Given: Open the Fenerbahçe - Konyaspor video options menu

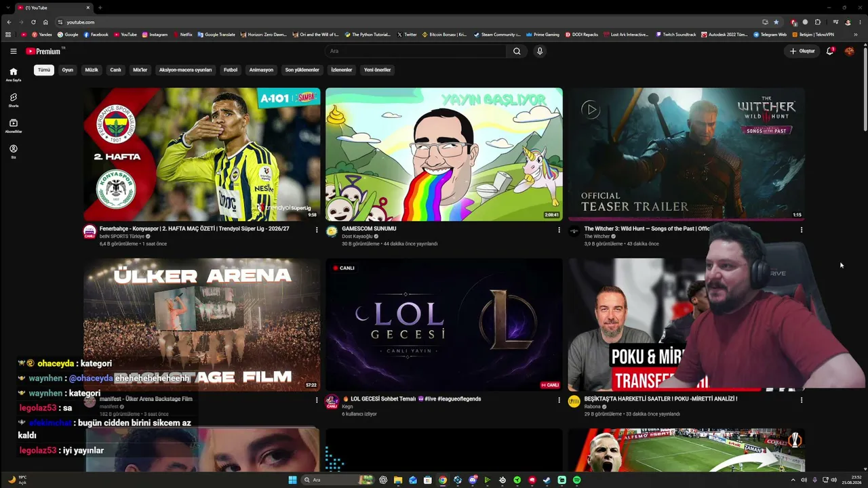Looking at the screenshot, I should coord(317,230).
